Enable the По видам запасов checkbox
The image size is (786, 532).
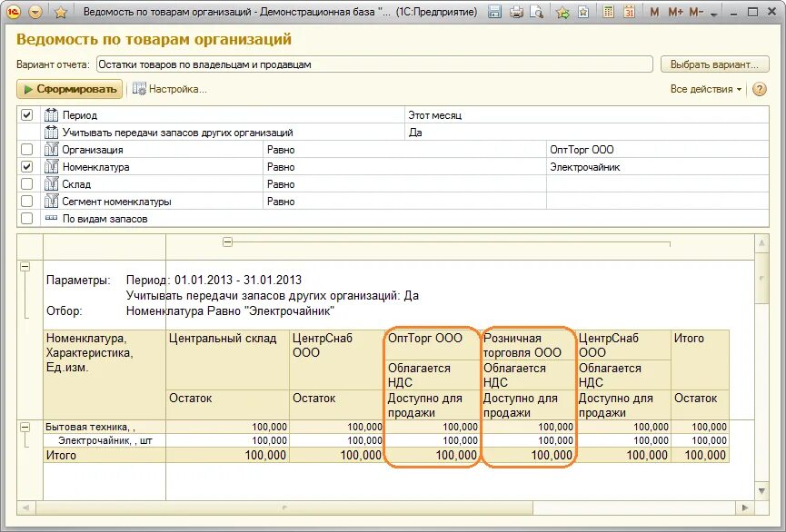click(x=26, y=219)
